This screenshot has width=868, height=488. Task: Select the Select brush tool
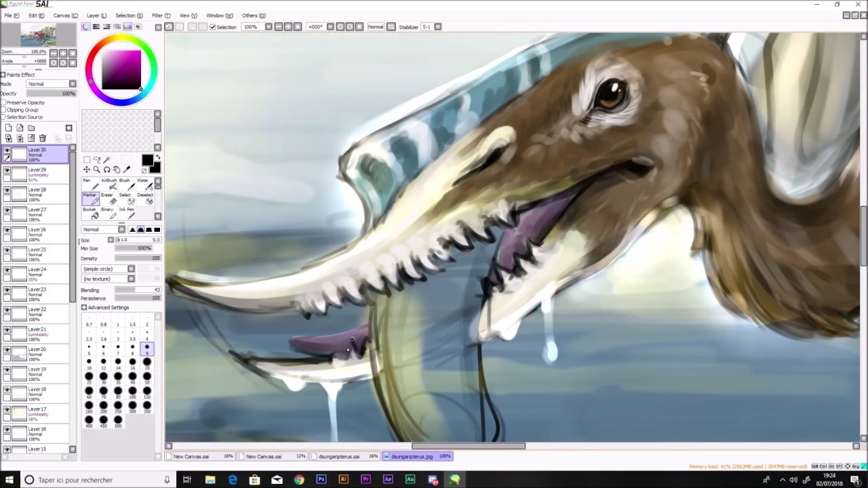(127, 199)
